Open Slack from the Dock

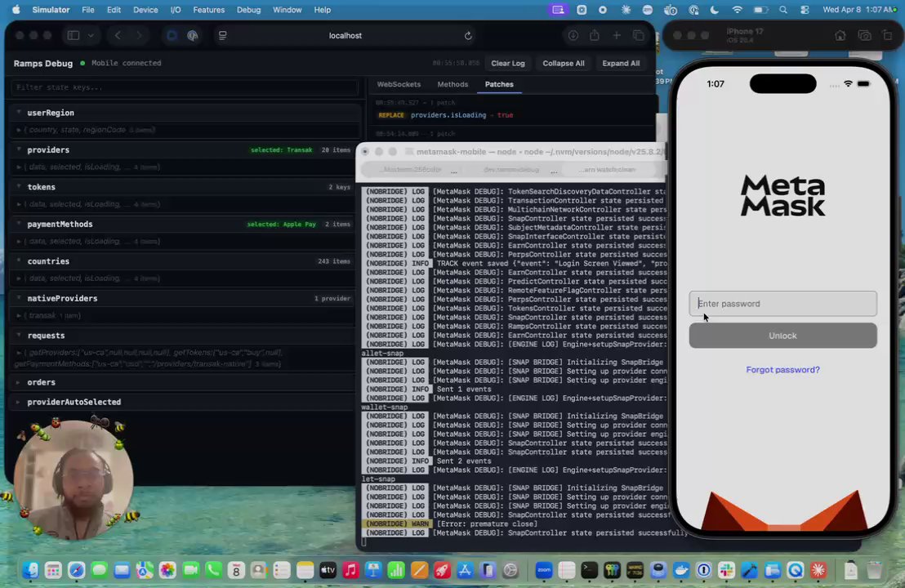(x=727, y=570)
